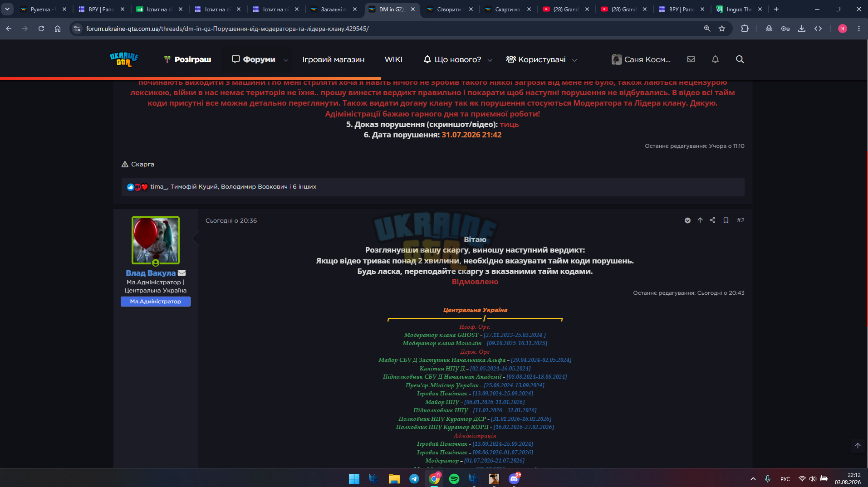Jump to parent post arrow icon
The image size is (868, 487).
click(x=700, y=220)
